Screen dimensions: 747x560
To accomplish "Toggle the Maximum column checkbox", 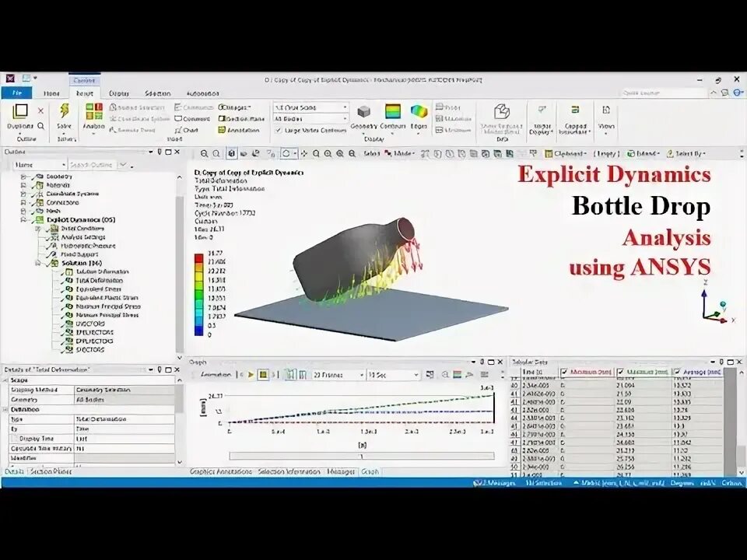I will (620, 372).
